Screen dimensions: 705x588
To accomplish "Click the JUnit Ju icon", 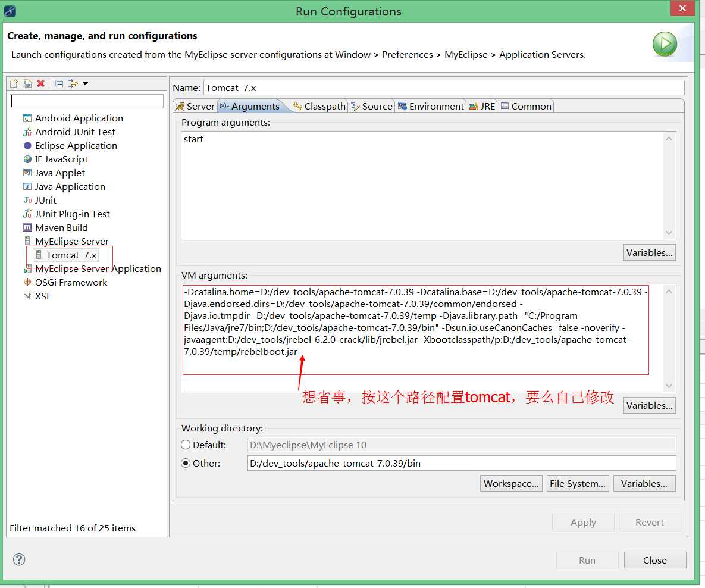I will [27, 200].
